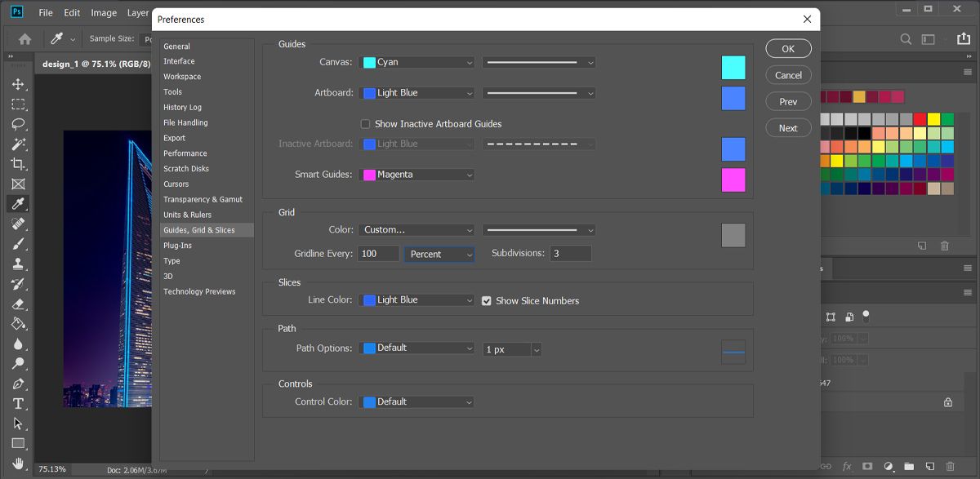Open the Canvas guide color dropdown
This screenshot has height=479, width=980.
[x=416, y=62]
